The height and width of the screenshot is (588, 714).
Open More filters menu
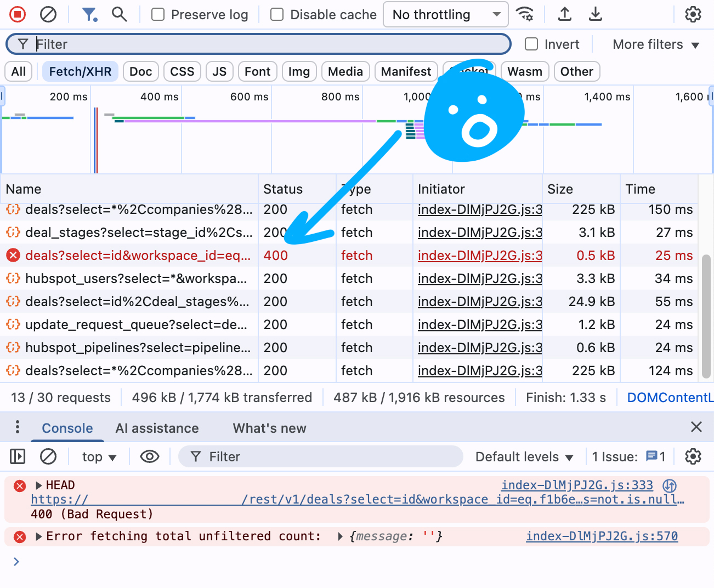pos(656,44)
